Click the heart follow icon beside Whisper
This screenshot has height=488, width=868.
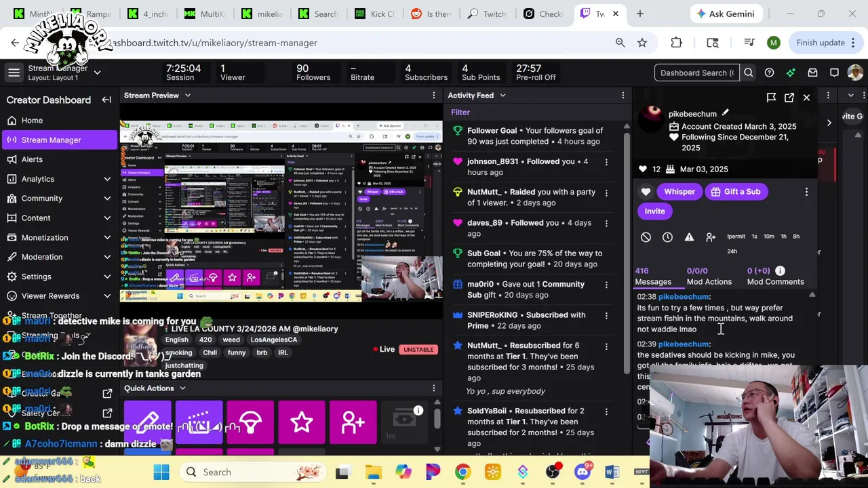[646, 192]
